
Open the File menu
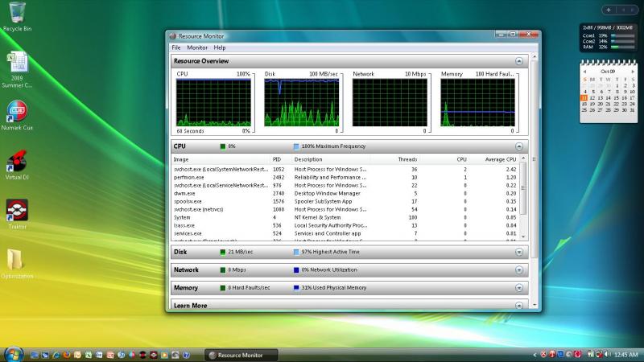[176, 47]
